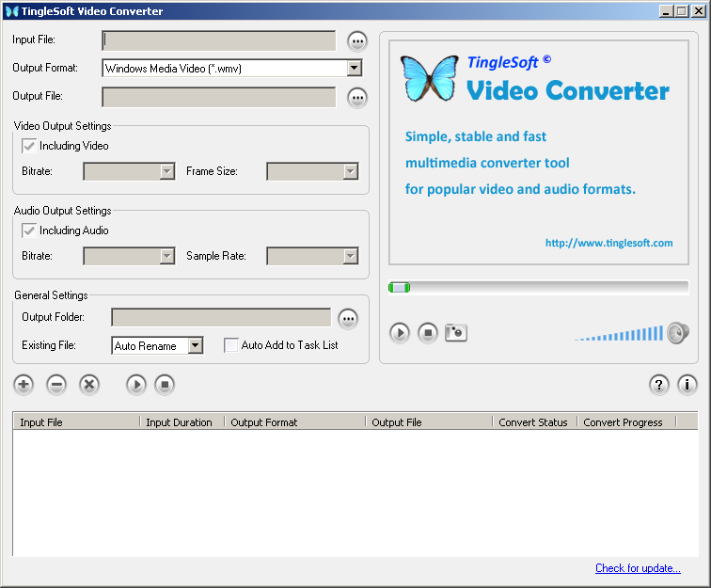
Task: Browse for the output folder
Action: pos(348,319)
